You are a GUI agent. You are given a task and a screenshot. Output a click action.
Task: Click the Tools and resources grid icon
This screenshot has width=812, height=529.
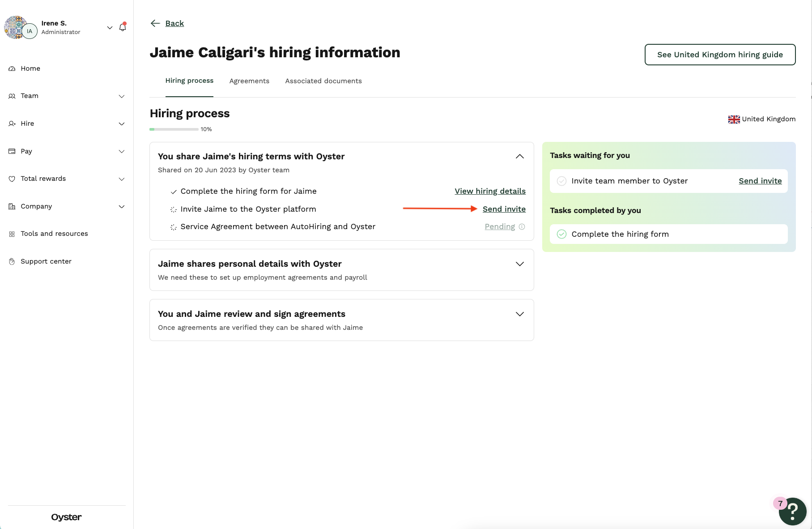12,234
